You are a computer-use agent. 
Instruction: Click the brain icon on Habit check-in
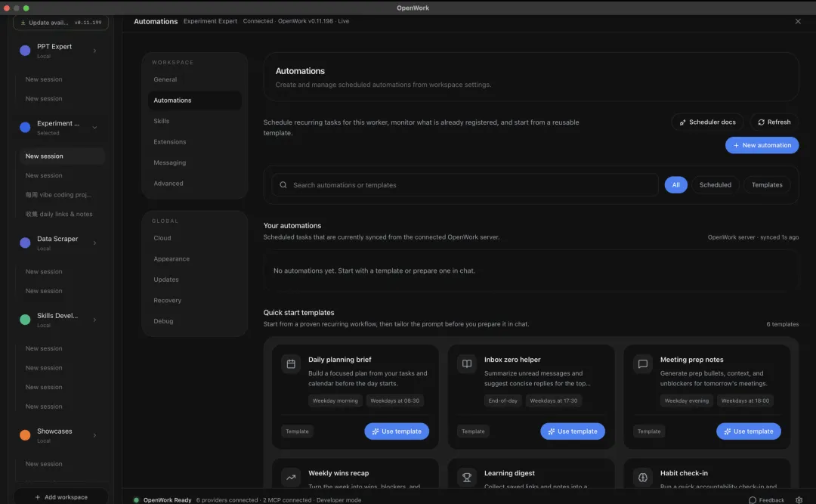(x=643, y=477)
